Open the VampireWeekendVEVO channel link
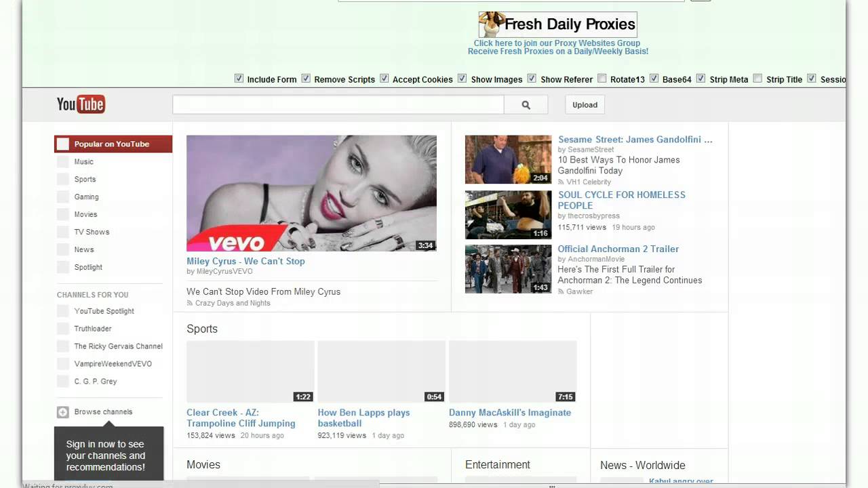 click(113, 364)
